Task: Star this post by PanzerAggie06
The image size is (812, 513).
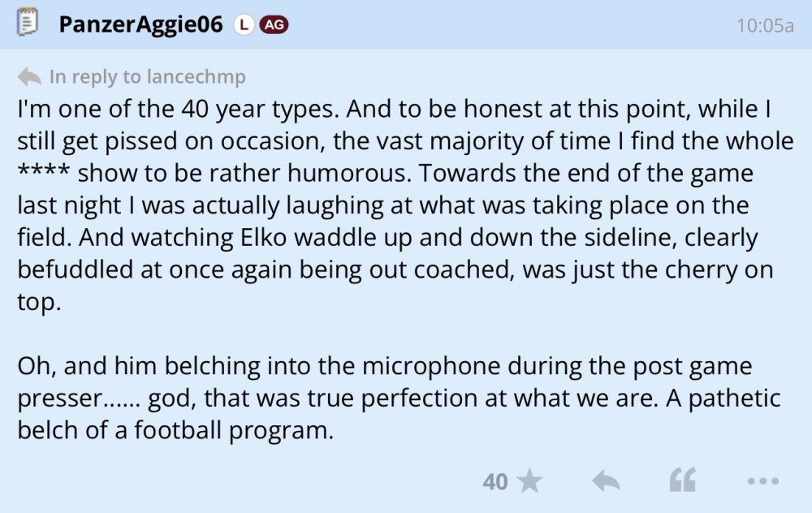Action: pyautogui.click(x=530, y=481)
